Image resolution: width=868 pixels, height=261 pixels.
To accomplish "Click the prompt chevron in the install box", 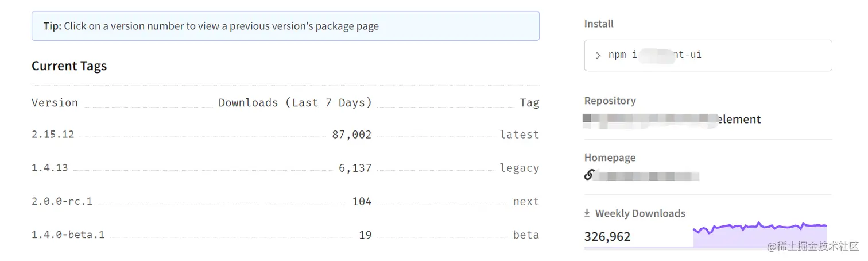I will 598,56.
